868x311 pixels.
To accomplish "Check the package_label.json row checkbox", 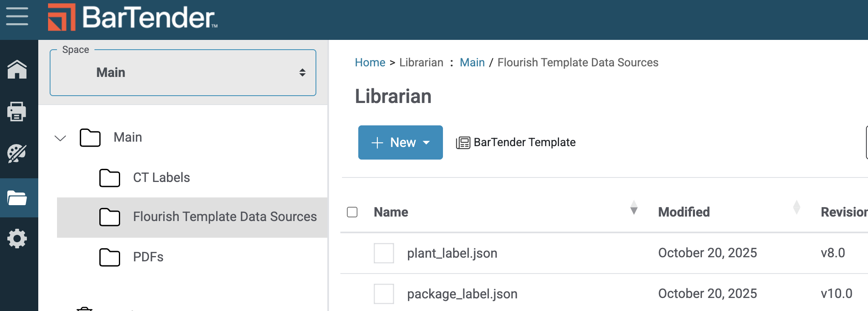I will point(384,294).
